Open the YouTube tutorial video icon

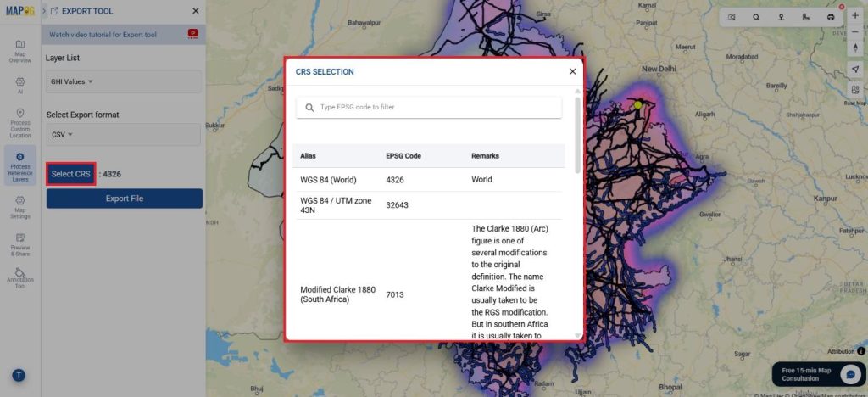click(192, 34)
